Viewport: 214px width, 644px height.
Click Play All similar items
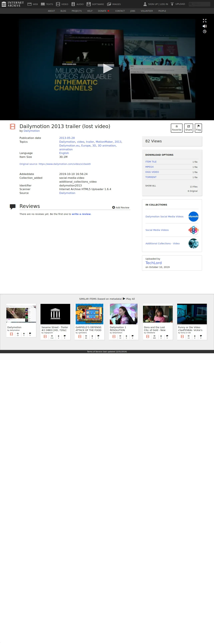point(128,299)
